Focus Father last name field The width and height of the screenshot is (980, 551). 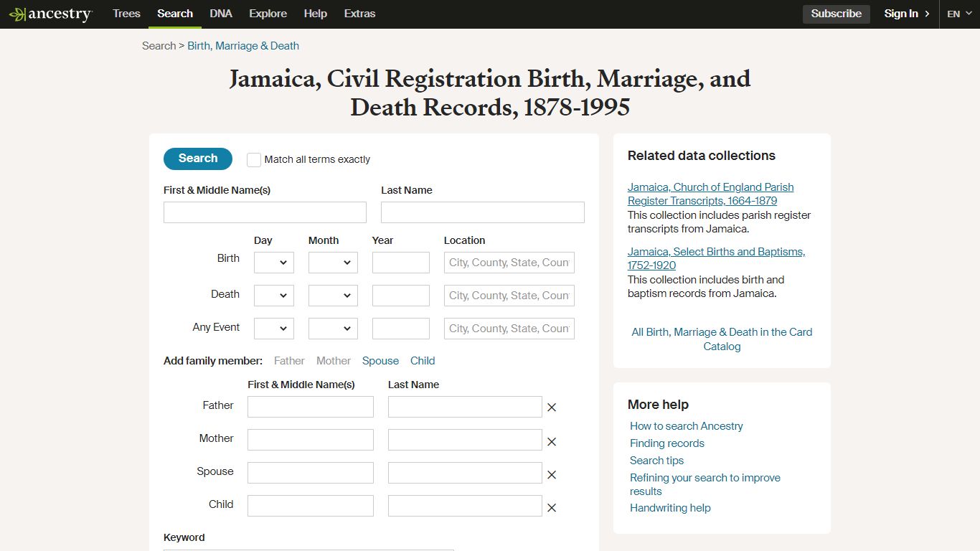coord(465,407)
